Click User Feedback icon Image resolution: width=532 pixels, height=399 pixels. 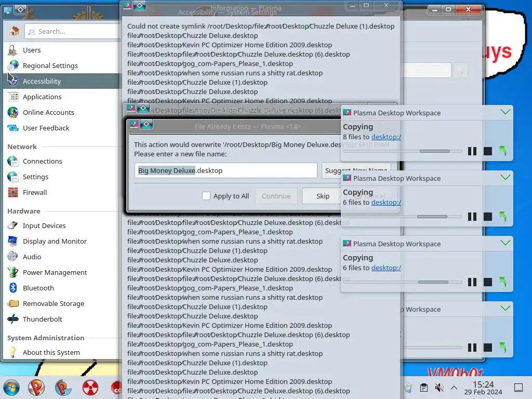coord(12,128)
